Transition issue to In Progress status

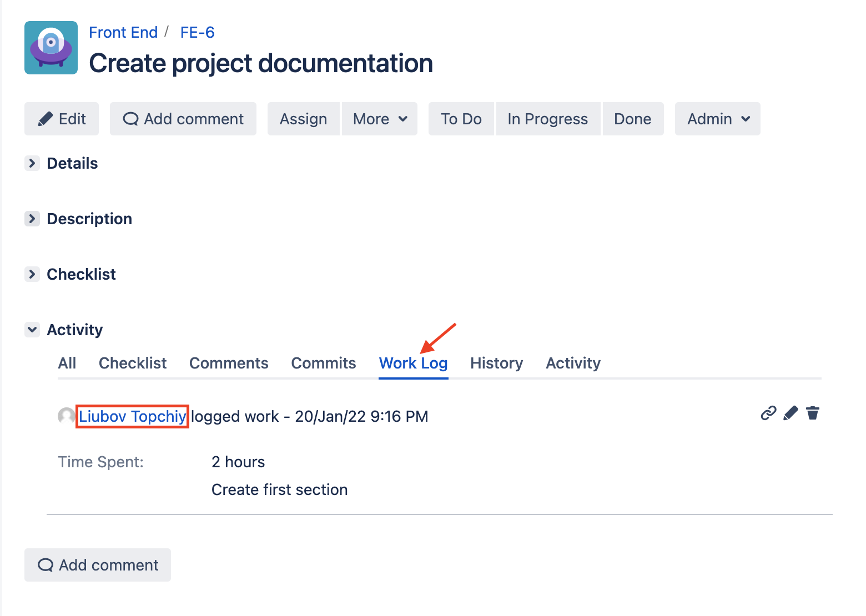tap(547, 119)
